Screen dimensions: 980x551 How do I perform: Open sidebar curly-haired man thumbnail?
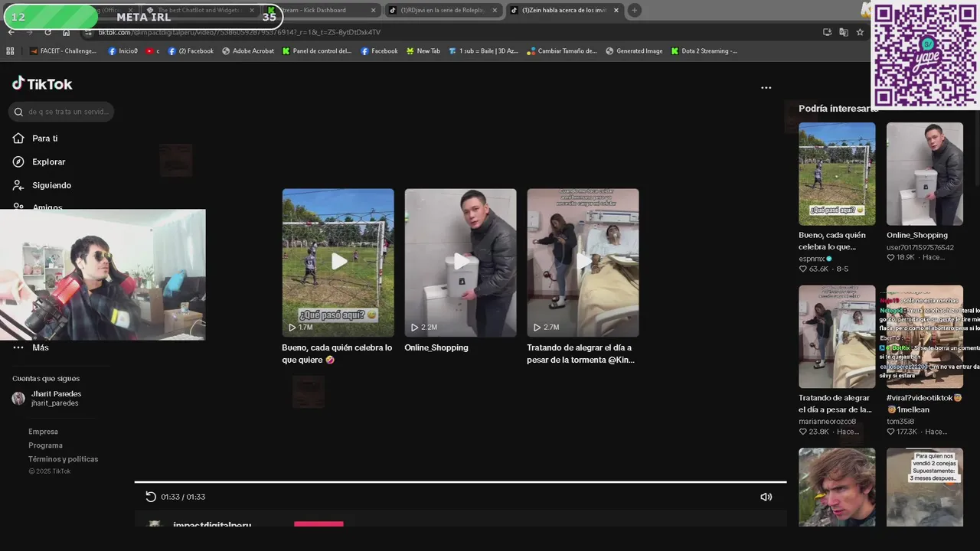tap(837, 487)
